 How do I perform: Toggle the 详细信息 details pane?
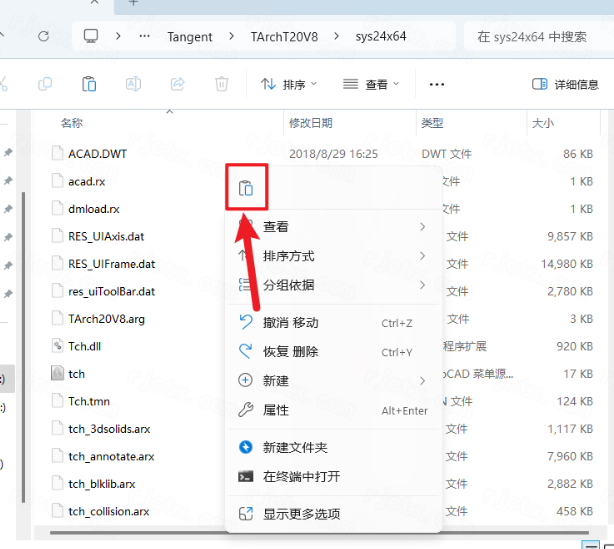[565, 84]
